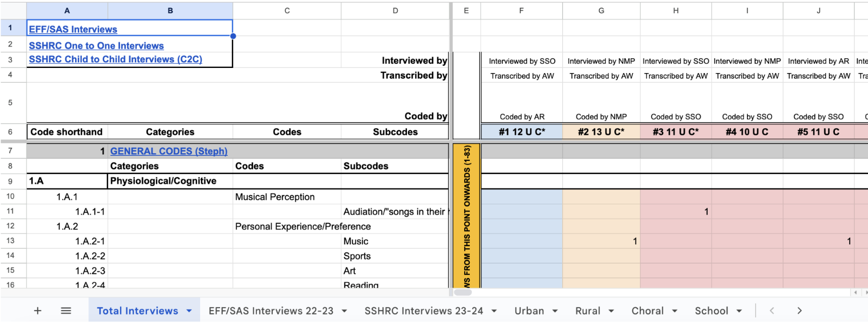Select column H header
Viewport: 868px width, 328px height.
point(676,11)
